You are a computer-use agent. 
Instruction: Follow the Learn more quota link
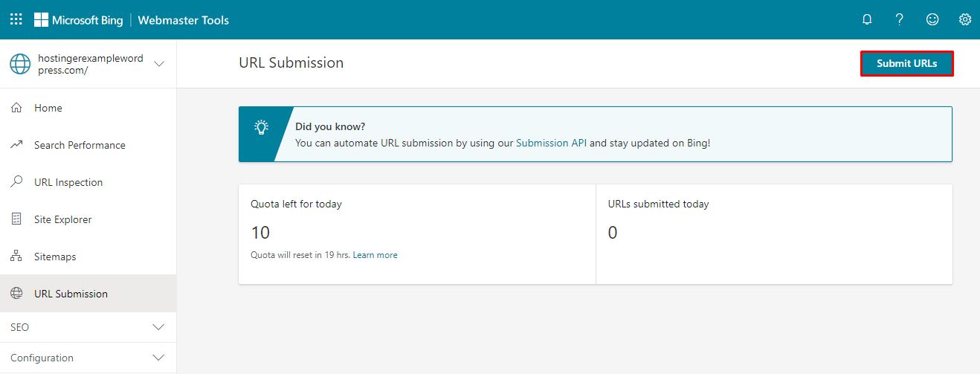pyautogui.click(x=375, y=255)
